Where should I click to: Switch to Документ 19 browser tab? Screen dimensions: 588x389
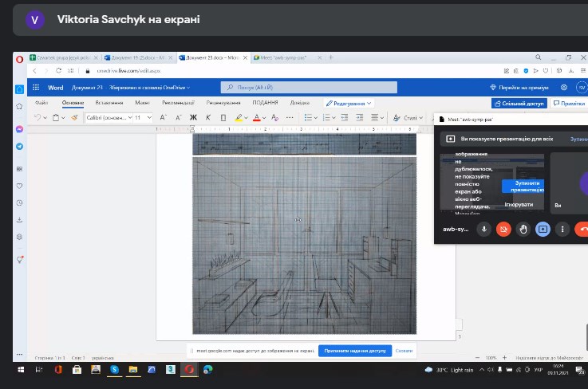pyautogui.click(x=137, y=57)
